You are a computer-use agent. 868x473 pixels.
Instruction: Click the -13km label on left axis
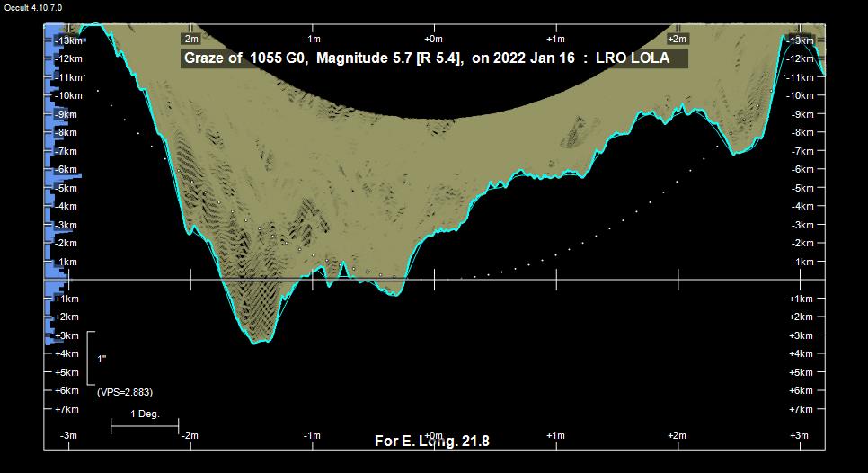(x=68, y=40)
